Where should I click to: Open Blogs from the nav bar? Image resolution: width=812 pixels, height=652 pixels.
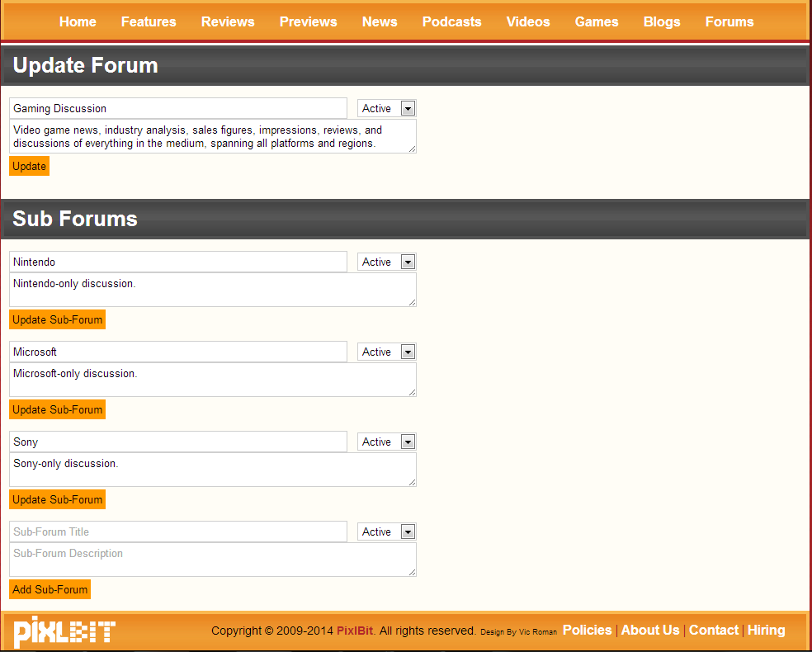[662, 21]
